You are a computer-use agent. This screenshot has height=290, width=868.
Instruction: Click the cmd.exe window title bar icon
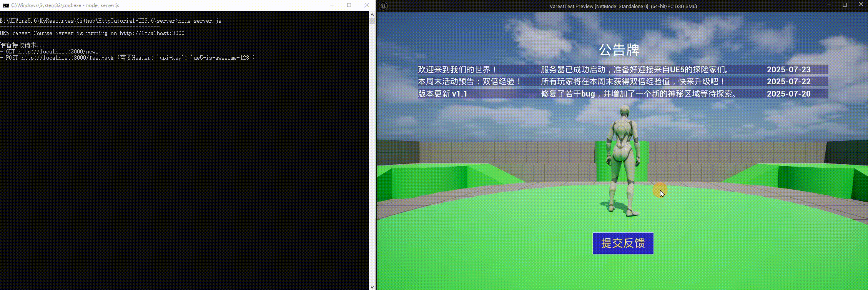pyautogui.click(x=6, y=5)
